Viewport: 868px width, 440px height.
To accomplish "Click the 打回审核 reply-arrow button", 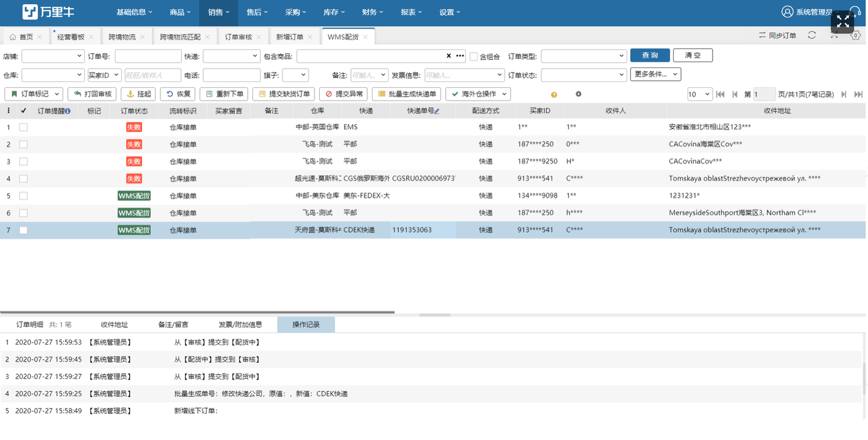I will coord(92,94).
